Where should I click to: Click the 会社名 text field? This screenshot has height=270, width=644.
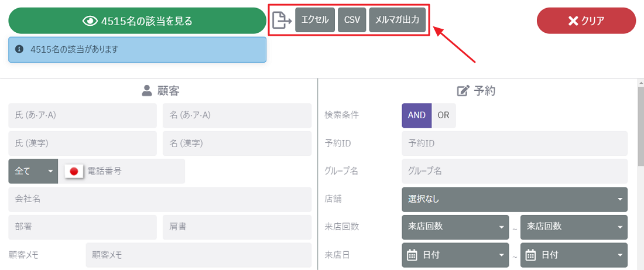point(160,199)
